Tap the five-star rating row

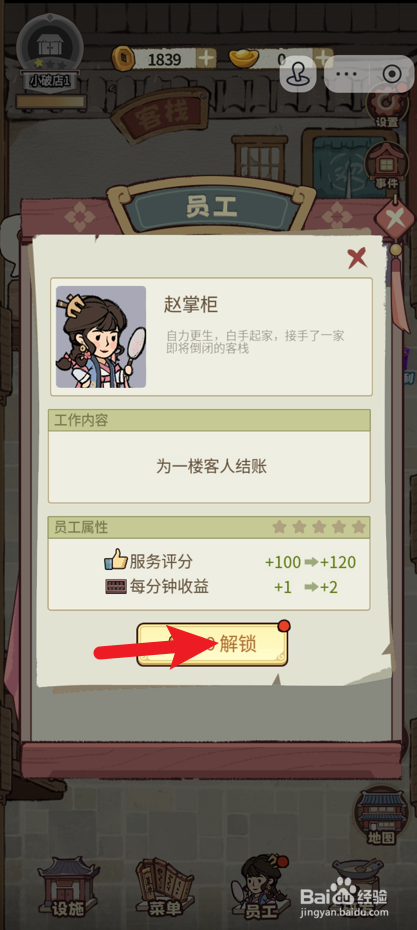coord(319,527)
